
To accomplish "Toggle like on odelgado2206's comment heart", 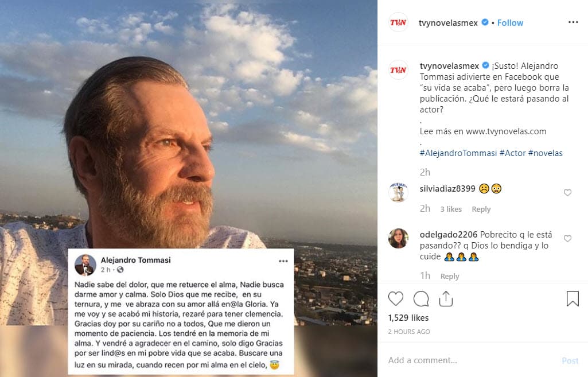I will click(567, 239).
